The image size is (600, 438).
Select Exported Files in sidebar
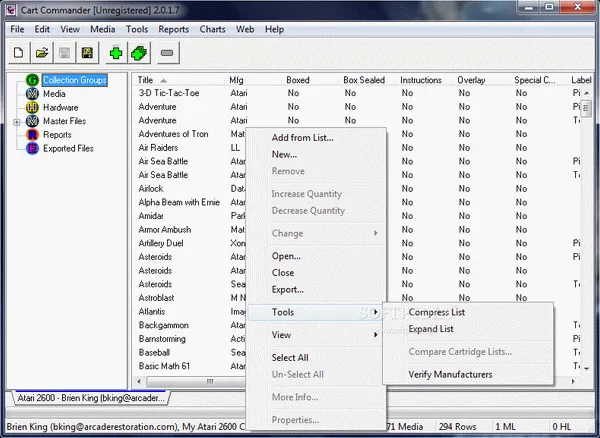(x=67, y=148)
